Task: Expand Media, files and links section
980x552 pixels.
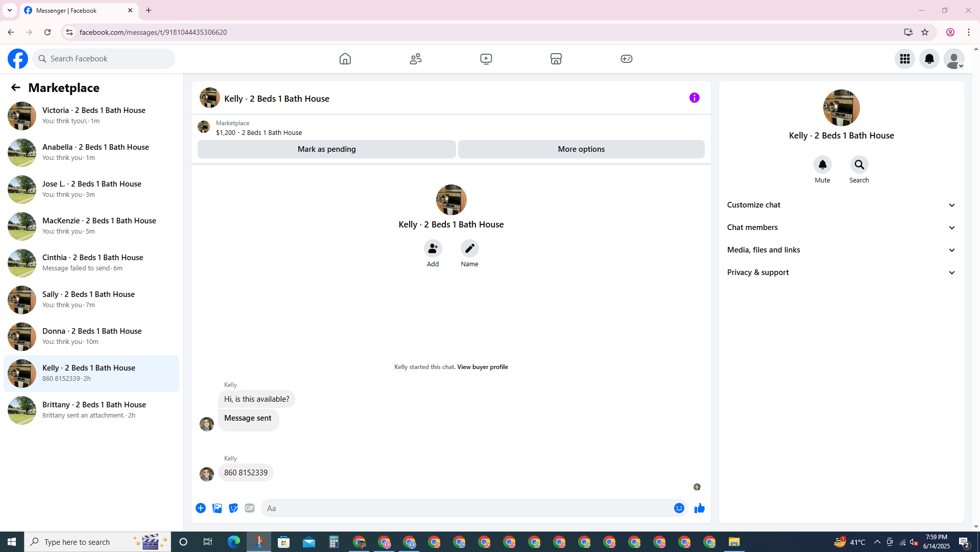Action: [842, 250]
